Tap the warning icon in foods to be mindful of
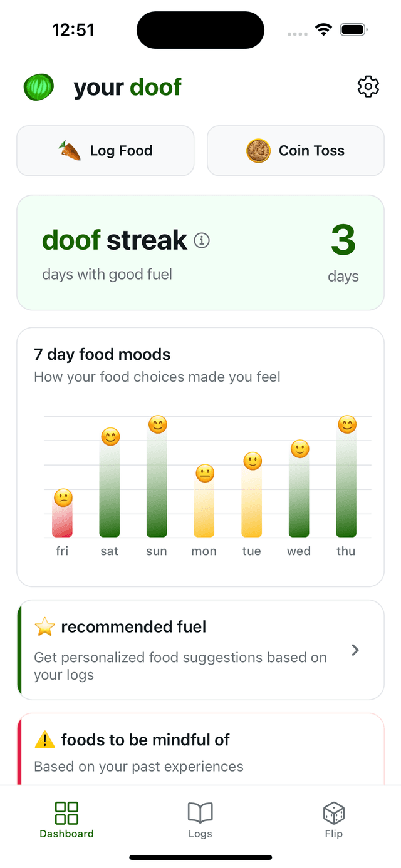The height and width of the screenshot is (868, 401). (x=44, y=740)
